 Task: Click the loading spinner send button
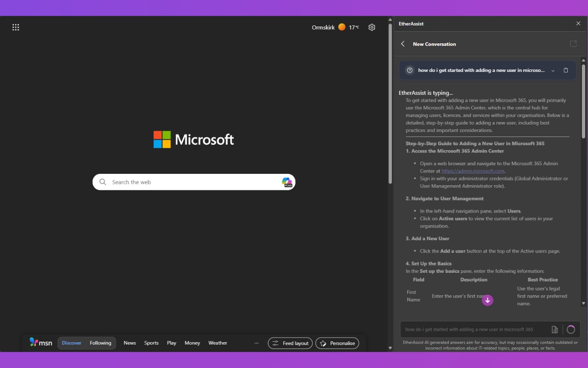(571, 329)
